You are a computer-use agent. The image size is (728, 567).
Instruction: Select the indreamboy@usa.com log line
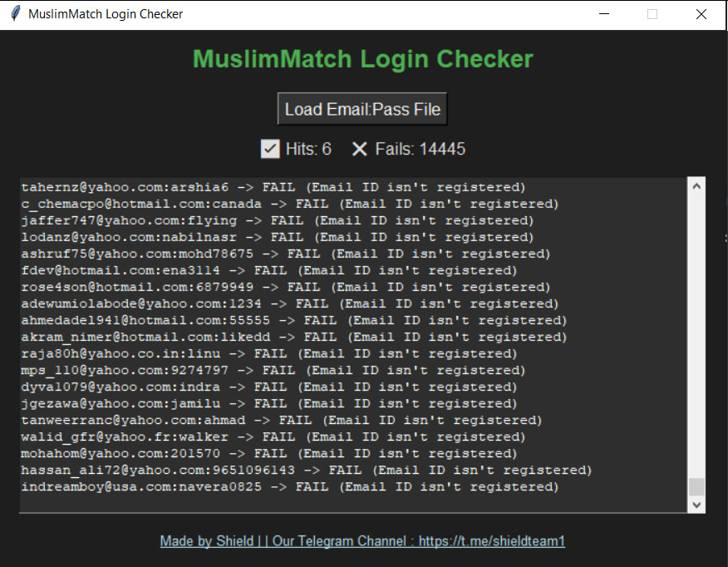coord(290,487)
